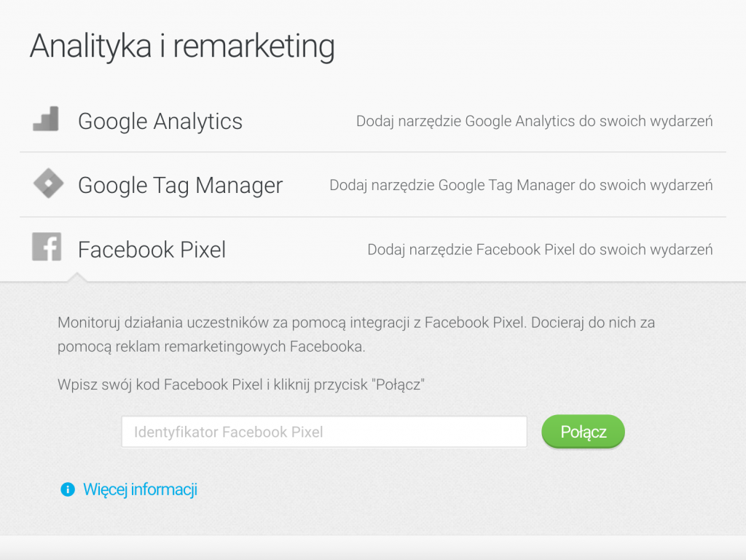
Task: Collapse the Facebook Pixel section
Action: pyautogui.click(x=373, y=250)
